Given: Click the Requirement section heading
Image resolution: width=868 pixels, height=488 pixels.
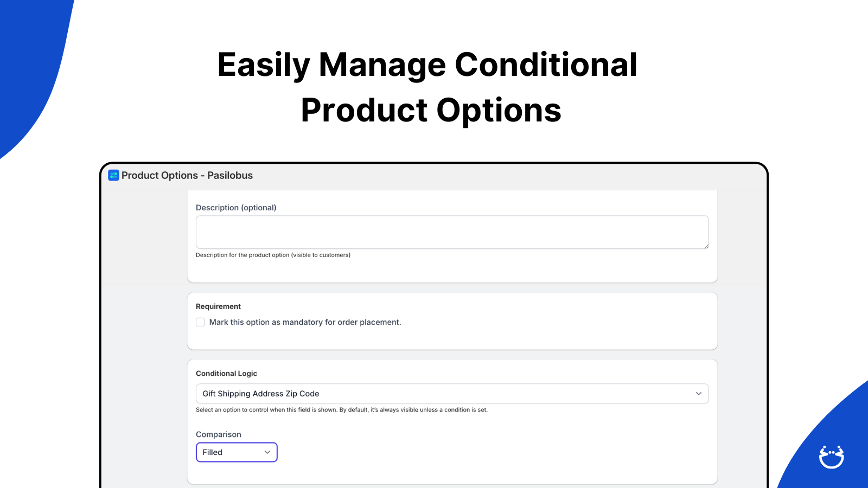Looking at the screenshot, I should (218, 306).
